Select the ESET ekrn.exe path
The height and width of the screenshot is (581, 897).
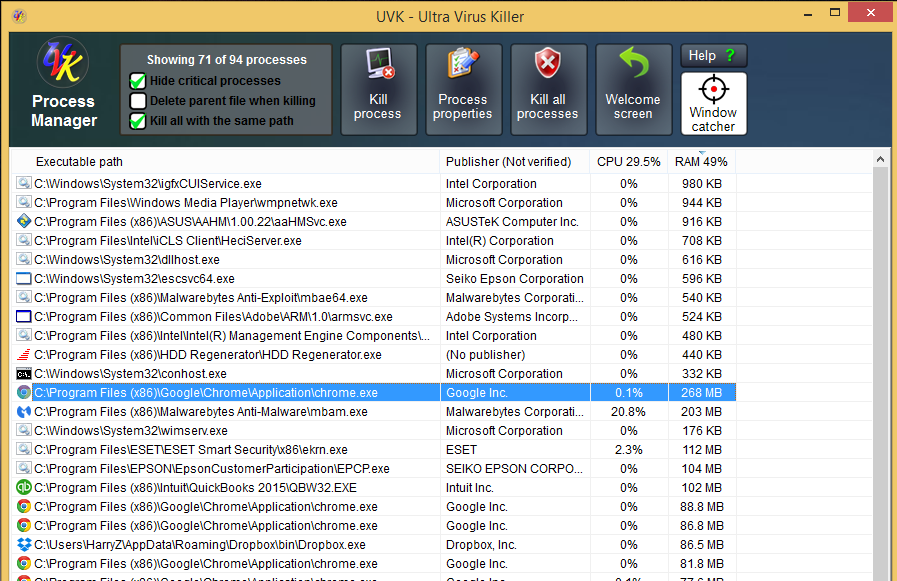[x=191, y=449]
